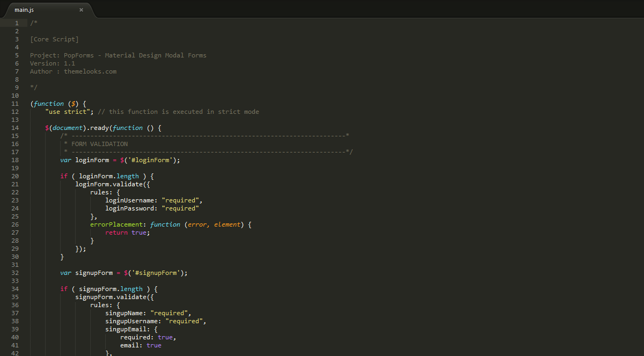Click line number 34 in the gutter
This screenshot has width=644, height=356.
[x=14, y=289]
